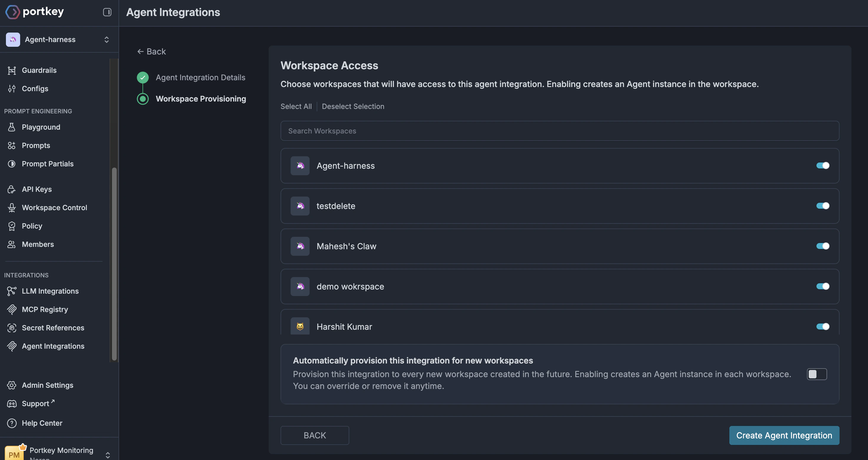Collapse the sidebar panel icon
This screenshot has height=460, width=868.
pyautogui.click(x=107, y=12)
